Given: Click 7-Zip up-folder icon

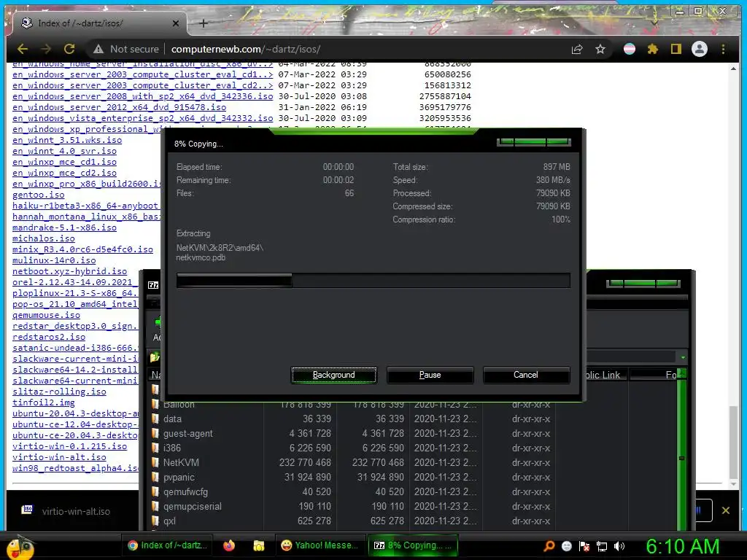Looking at the screenshot, I should pos(155,357).
